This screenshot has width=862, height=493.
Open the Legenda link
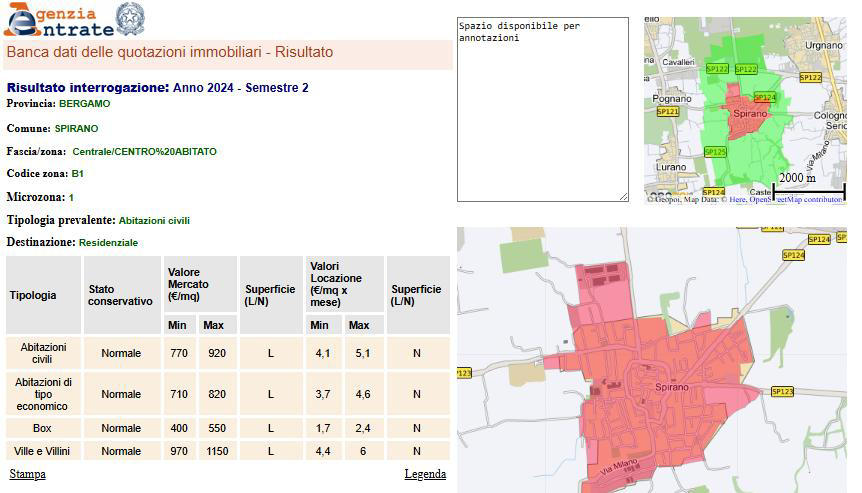[x=425, y=474]
